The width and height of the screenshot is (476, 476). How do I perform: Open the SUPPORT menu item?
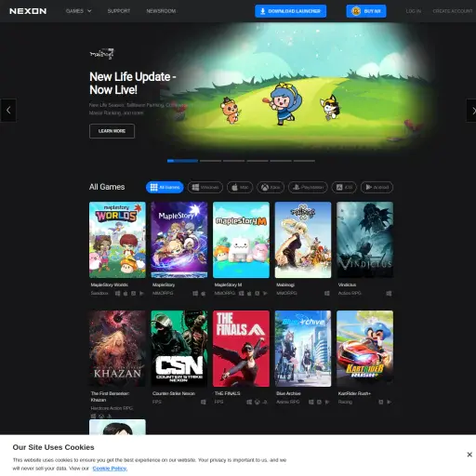(x=119, y=11)
